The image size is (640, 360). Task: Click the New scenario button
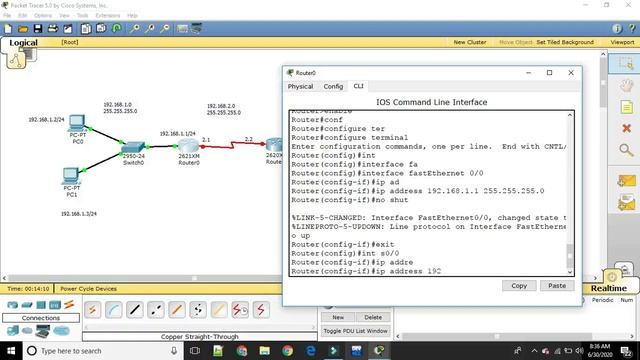coord(338,317)
